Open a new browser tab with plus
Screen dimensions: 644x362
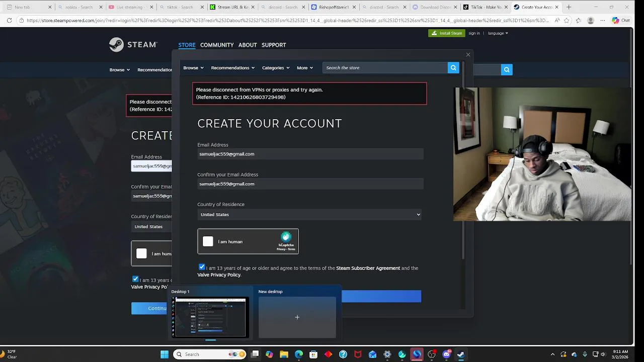tap(569, 7)
